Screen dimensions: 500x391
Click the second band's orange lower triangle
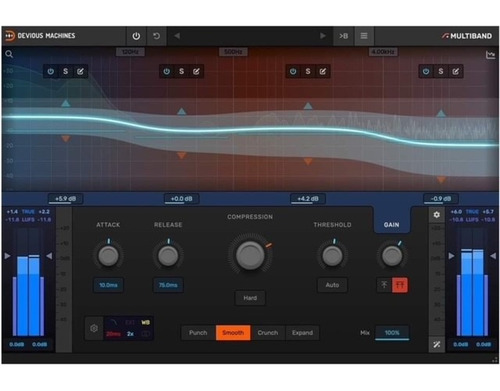point(181,155)
